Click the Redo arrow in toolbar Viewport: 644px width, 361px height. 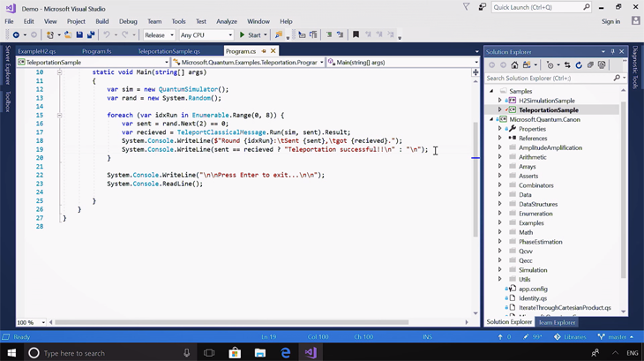coord(125,35)
